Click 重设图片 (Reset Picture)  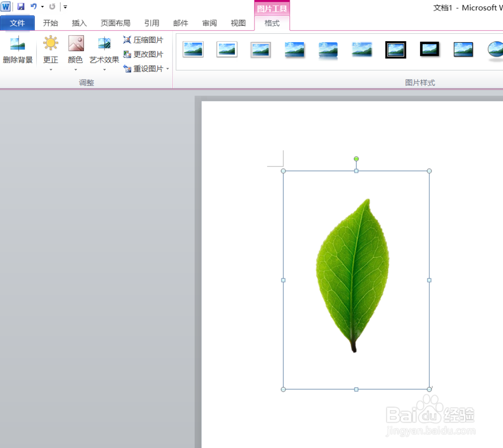(143, 68)
